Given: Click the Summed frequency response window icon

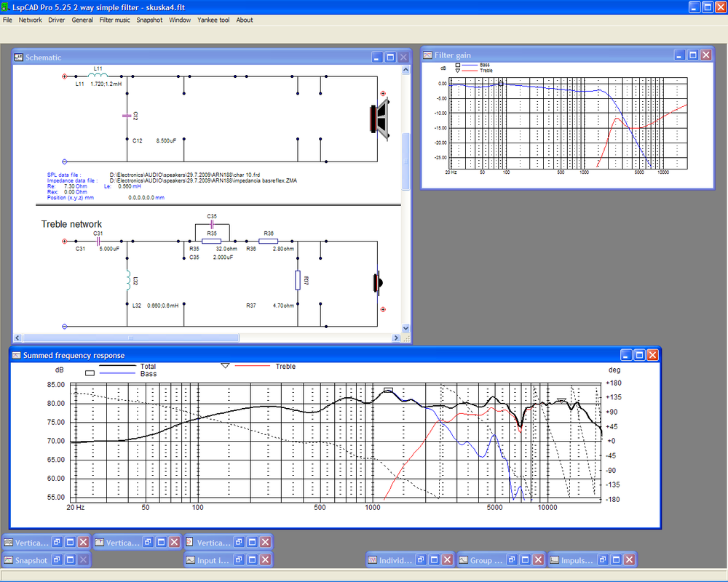Looking at the screenshot, I should pyautogui.click(x=16, y=356).
